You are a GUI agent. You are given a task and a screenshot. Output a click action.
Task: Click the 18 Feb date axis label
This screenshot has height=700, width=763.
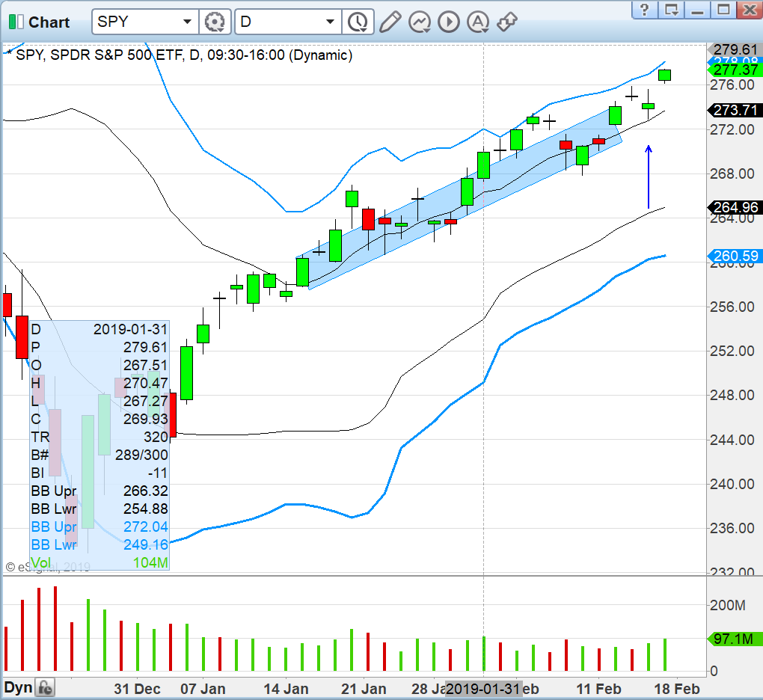pos(677,689)
